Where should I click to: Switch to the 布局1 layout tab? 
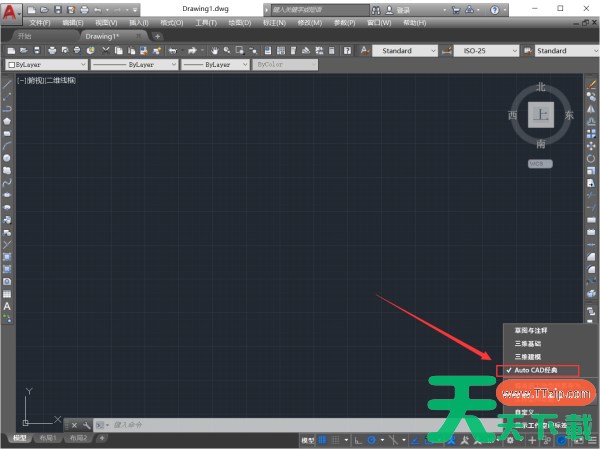48,438
